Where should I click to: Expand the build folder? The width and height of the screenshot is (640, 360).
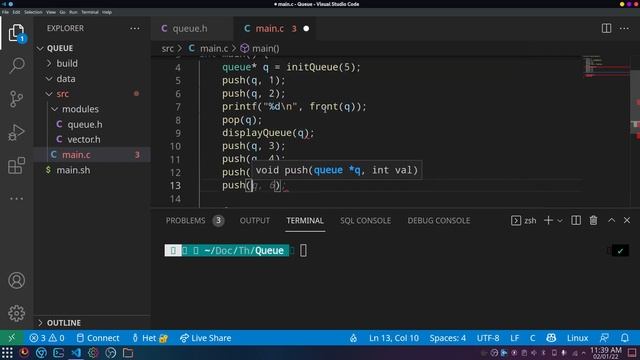[92, 63]
